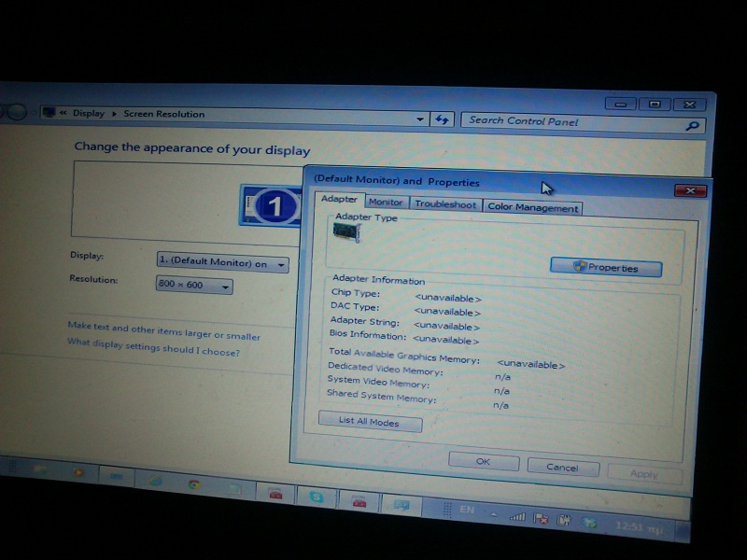The height and width of the screenshot is (560, 747).
Task: Click the back chevrons before Display breadcrumb
Action: (63, 113)
